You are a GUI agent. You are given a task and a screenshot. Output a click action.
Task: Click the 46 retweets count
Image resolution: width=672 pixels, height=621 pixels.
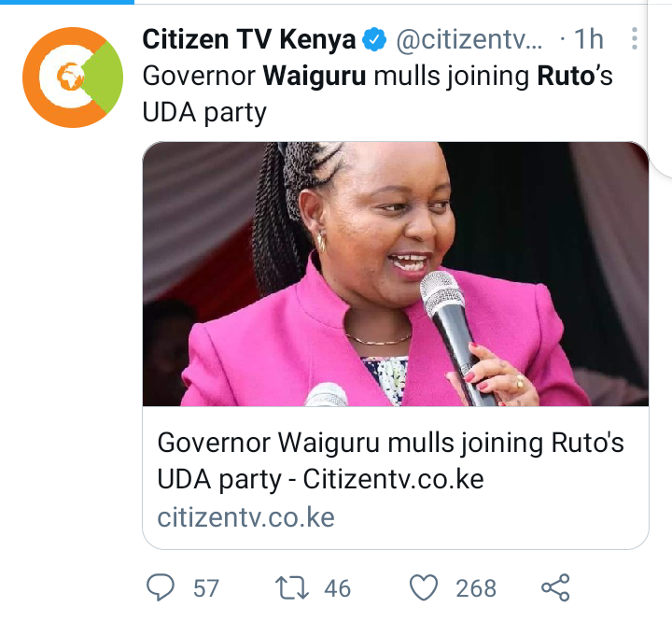pos(337,588)
